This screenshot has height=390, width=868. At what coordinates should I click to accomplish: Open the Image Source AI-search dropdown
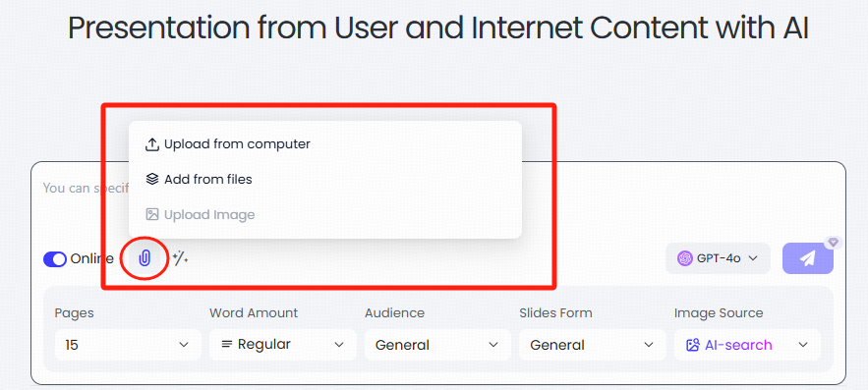[747, 345]
